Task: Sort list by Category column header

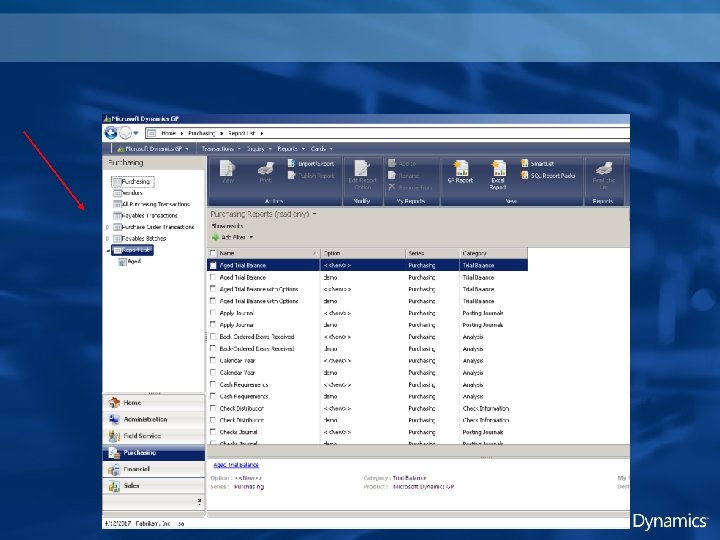Action: pos(494,253)
